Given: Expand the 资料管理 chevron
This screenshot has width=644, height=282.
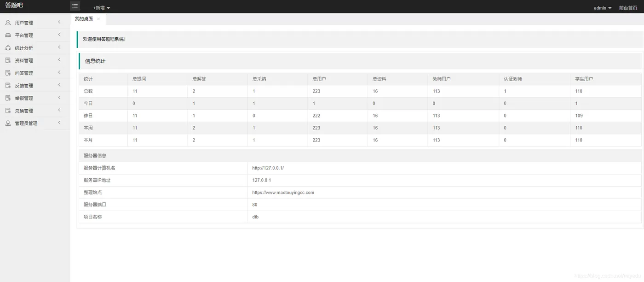Looking at the screenshot, I should click(59, 60).
